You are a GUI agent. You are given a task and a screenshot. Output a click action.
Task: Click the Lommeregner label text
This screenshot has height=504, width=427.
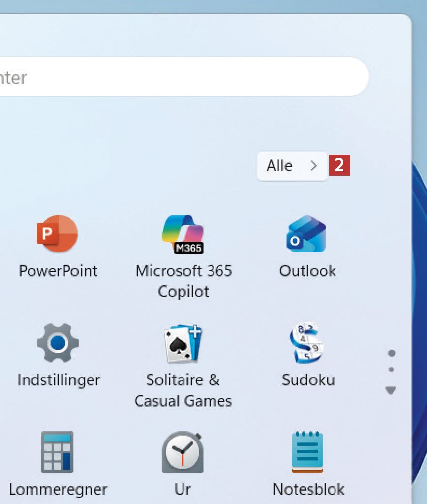click(58, 490)
